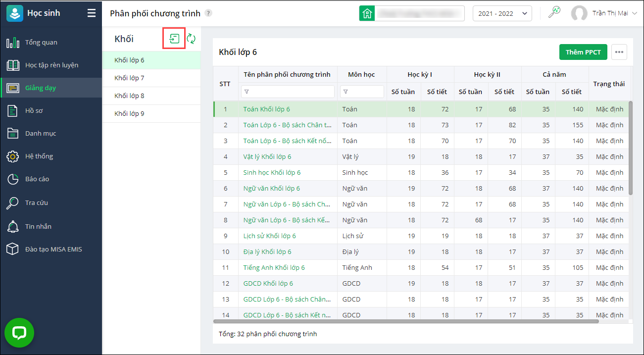This screenshot has width=644, height=355.
Task: Focus the Môn học filter box
Action: click(362, 92)
